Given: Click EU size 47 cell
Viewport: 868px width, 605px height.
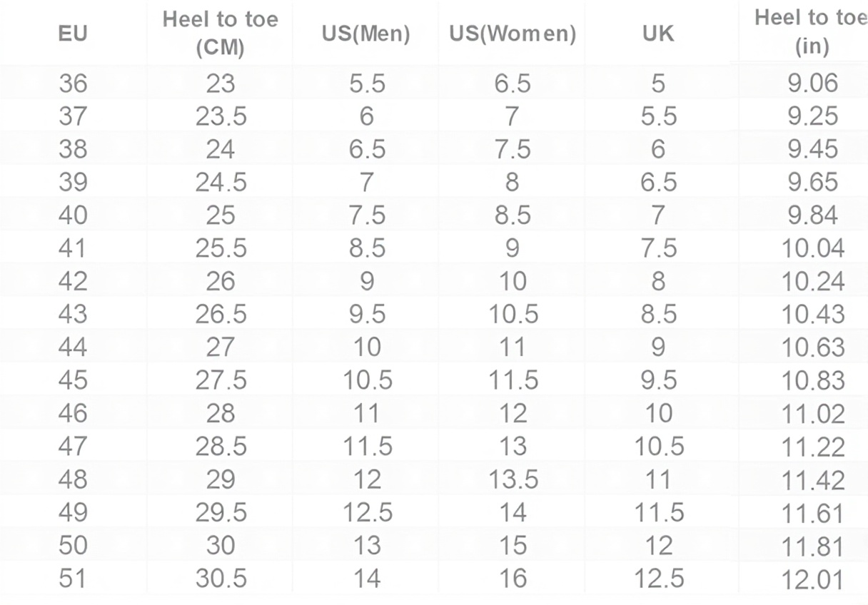Looking at the screenshot, I should pyautogui.click(x=72, y=447).
